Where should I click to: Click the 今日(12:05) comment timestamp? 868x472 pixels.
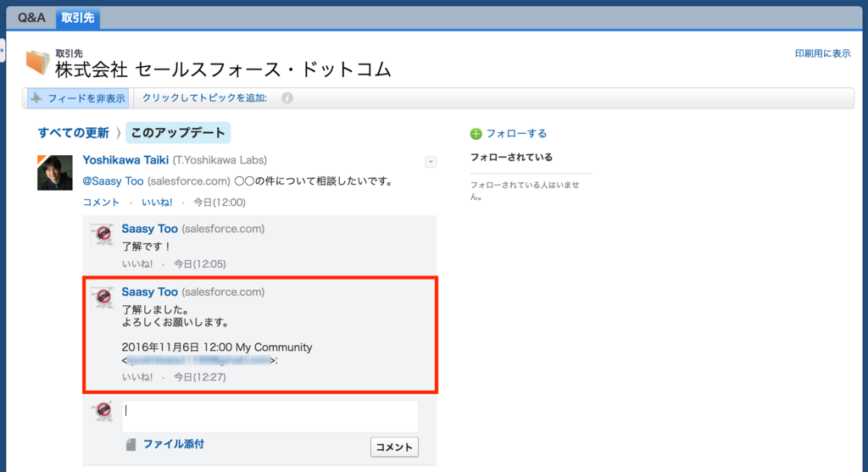point(200,264)
